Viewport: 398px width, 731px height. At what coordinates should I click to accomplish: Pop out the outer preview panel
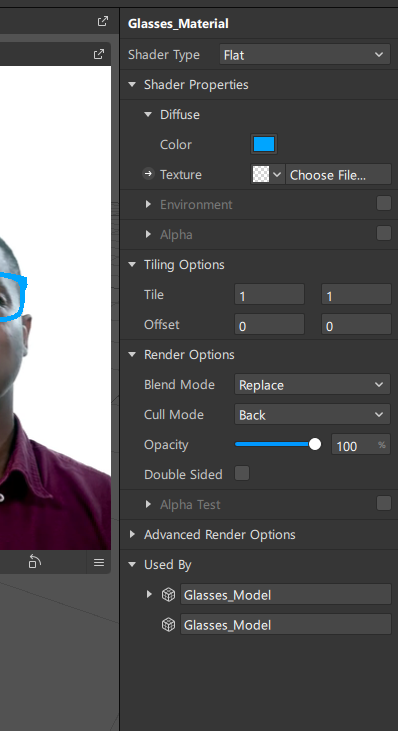point(103,21)
